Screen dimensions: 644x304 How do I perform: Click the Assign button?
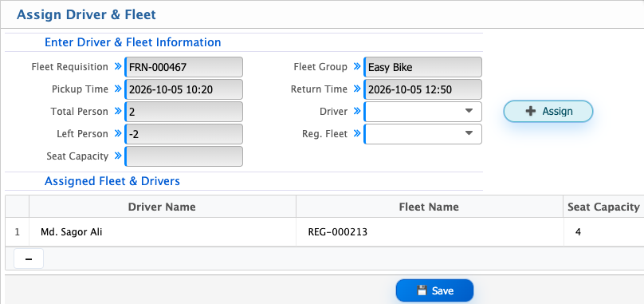pyautogui.click(x=548, y=111)
